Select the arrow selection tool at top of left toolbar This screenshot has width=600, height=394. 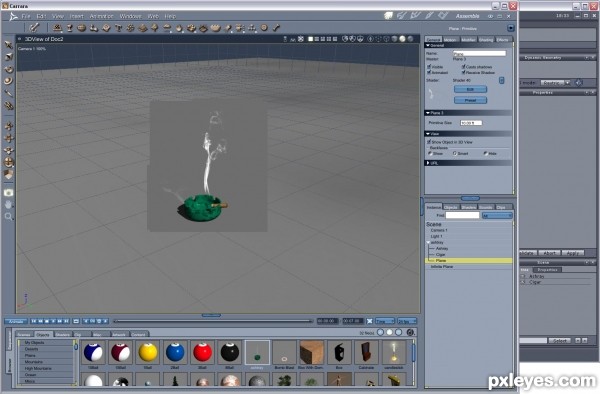(x=8, y=45)
